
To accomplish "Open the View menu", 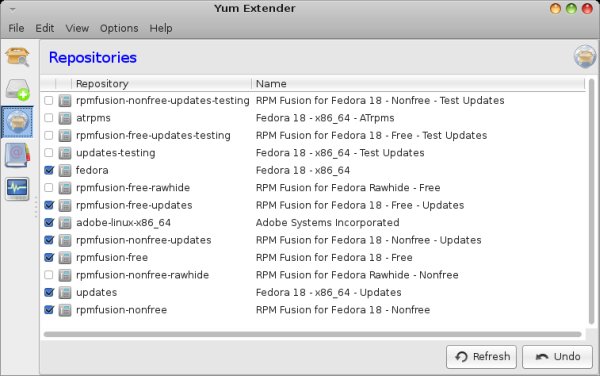I will pos(77,28).
